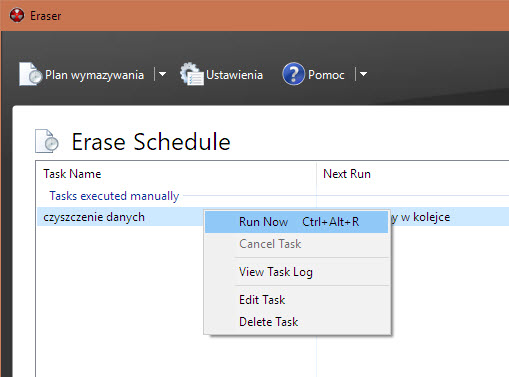The image size is (509, 377).
Task: Choose Run Now from the context menu
Action: pos(296,222)
